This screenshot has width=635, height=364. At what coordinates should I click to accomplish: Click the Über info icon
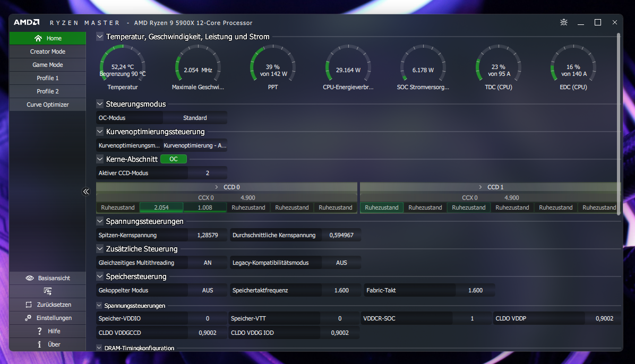(x=39, y=344)
